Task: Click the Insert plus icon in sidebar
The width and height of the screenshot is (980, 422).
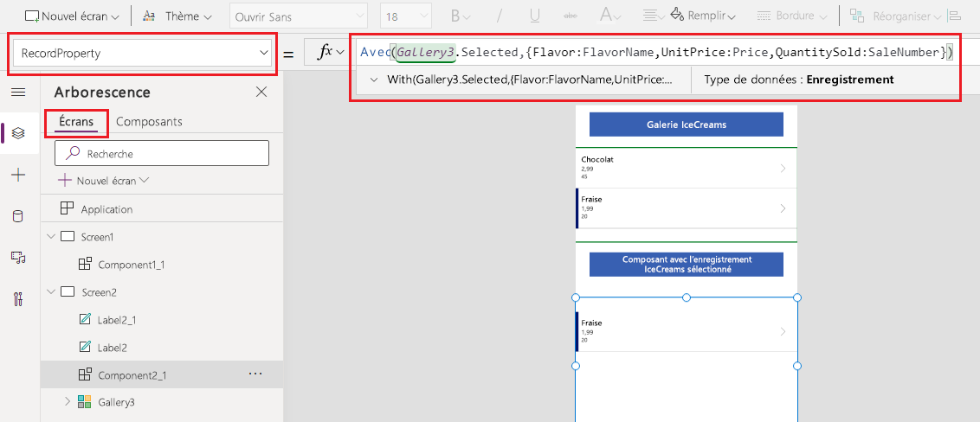Action: tap(19, 176)
